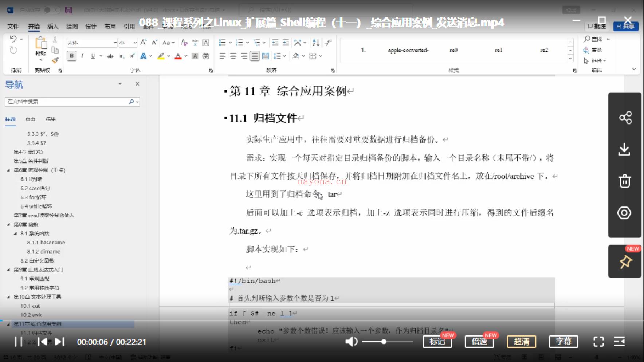Skip to the next video

click(x=60, y=342)
